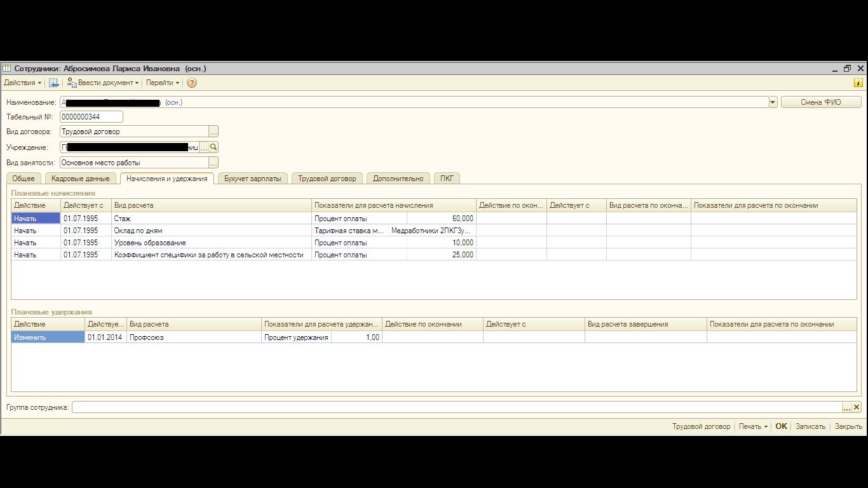The width and height of the screenshot is (868, 488).
Task: Select the Оклад по дням row
Action: (210, 231)
